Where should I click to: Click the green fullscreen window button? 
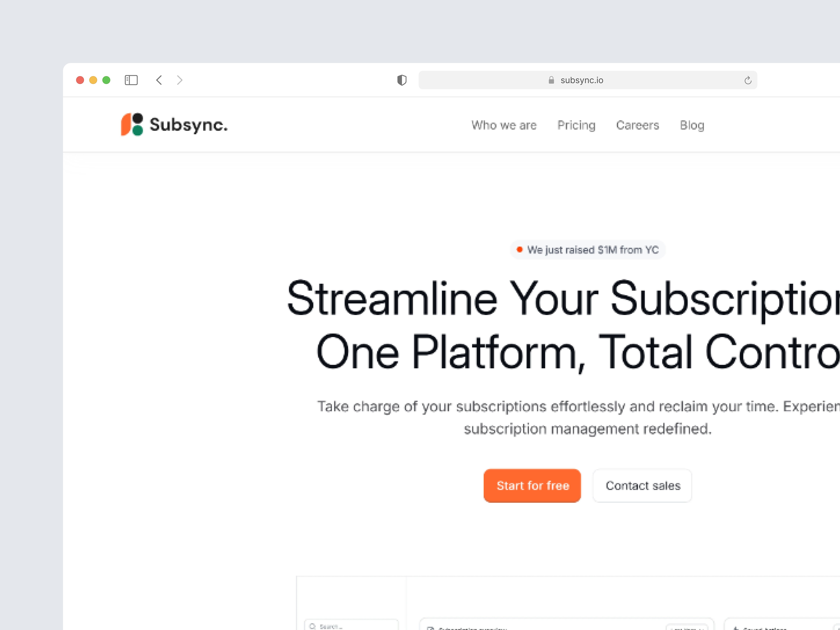tap(106, 80)
